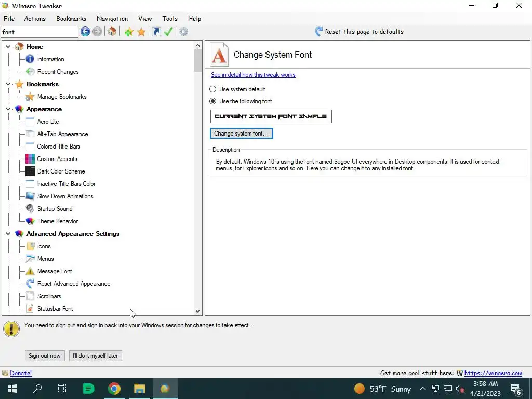Click the Recent Changes clock icon
Screen dimensions: 532x399
[x=30, y=72]
